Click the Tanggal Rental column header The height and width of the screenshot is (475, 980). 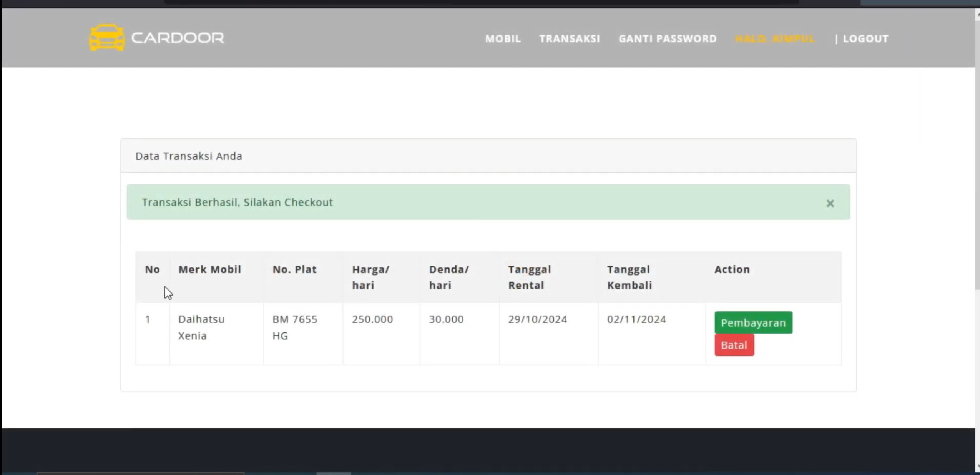[530, 277]
